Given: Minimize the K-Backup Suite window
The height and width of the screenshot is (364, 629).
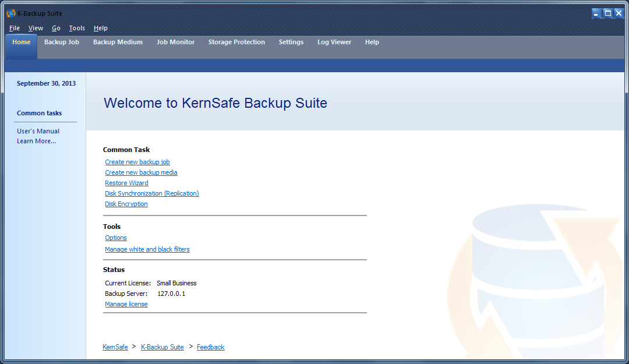Looking at the screenshot, I should 596,13.
